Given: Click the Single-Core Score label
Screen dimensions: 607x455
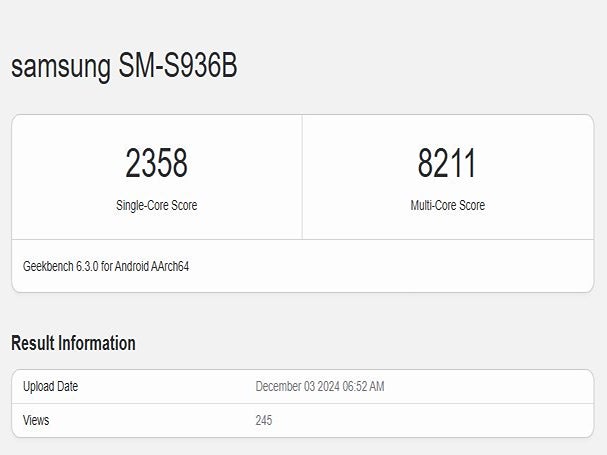Looking at the screenshot, I should coord(156,205).
